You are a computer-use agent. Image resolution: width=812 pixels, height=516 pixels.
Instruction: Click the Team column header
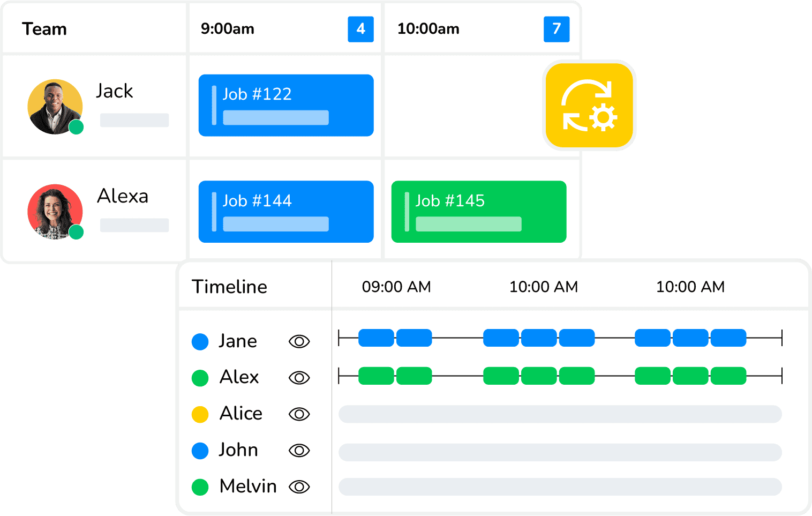[x=45, y=29]
